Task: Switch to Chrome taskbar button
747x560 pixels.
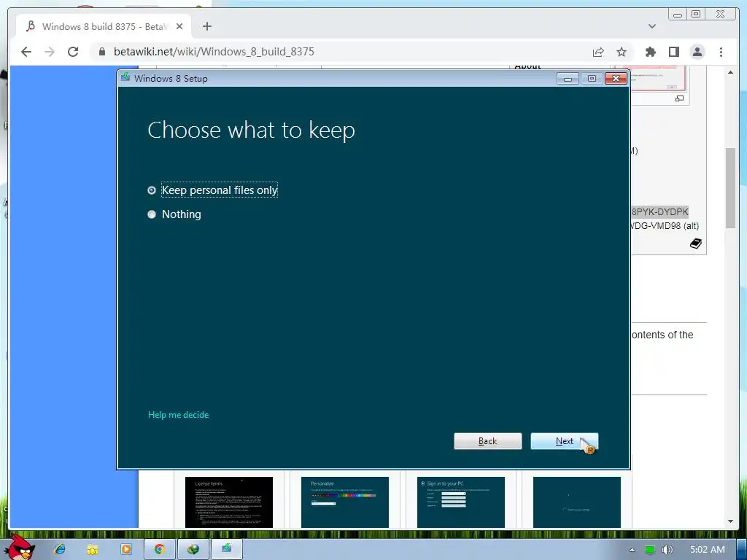Action: coord(159,549)
